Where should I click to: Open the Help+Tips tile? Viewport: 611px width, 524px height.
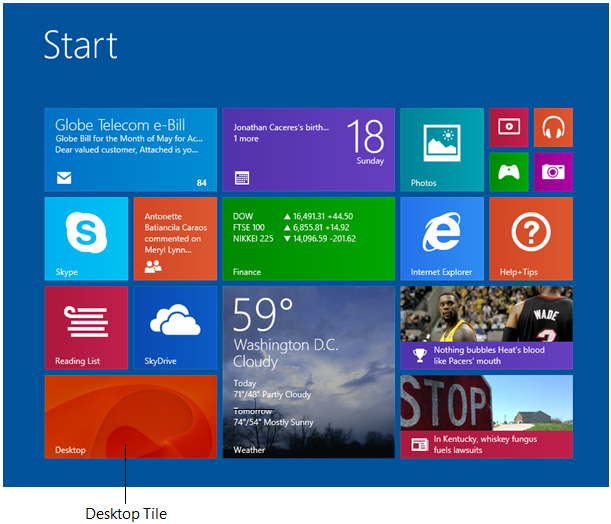click(531, 238)
